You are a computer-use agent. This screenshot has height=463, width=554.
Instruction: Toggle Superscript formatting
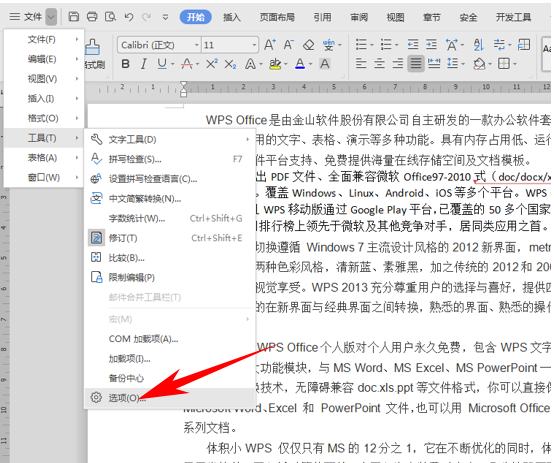tap(212, 64)
